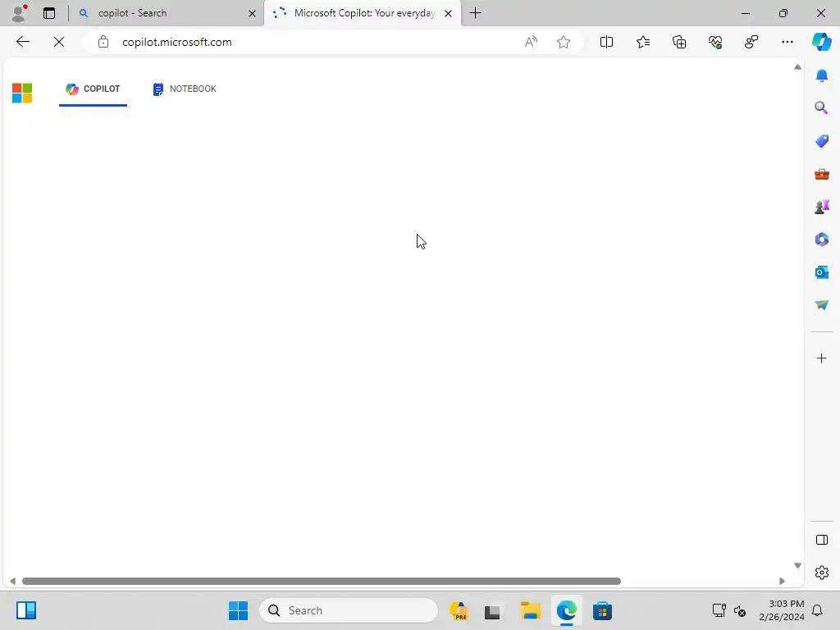Open the taskbar notifications bell
This screenshot has width=840, height=630.
pos(817,610)
